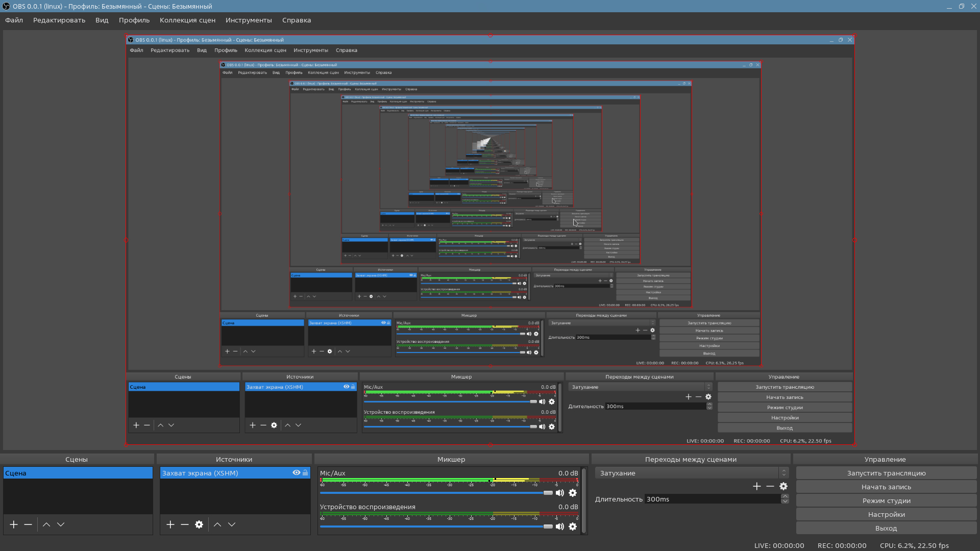Select Захват экрана (XSHM) source row

point(235,473)
